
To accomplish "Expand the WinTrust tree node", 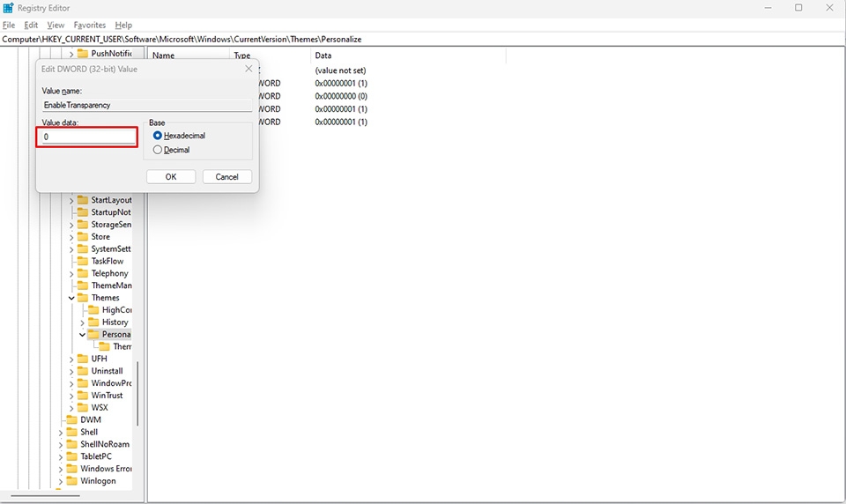I will (x=71, y=396).
